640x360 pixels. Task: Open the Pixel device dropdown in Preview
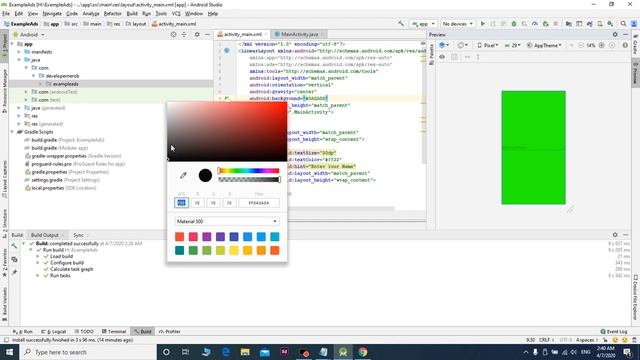point(488,45)
